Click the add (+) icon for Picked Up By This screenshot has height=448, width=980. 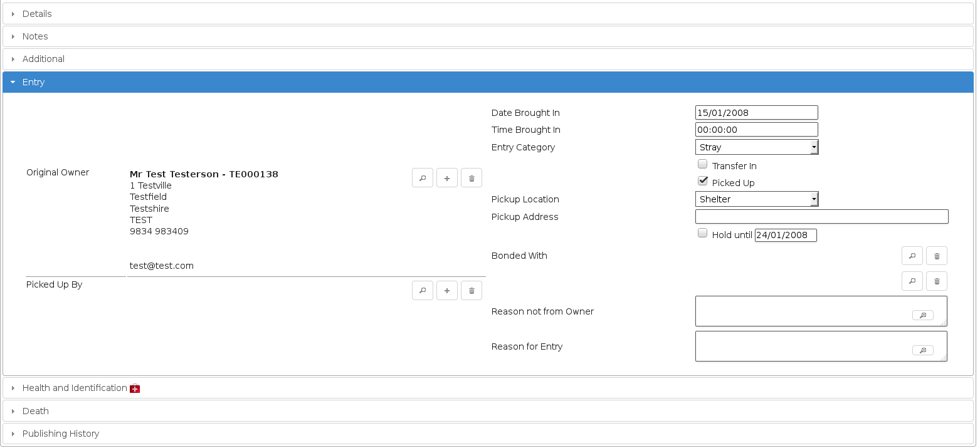447,291
